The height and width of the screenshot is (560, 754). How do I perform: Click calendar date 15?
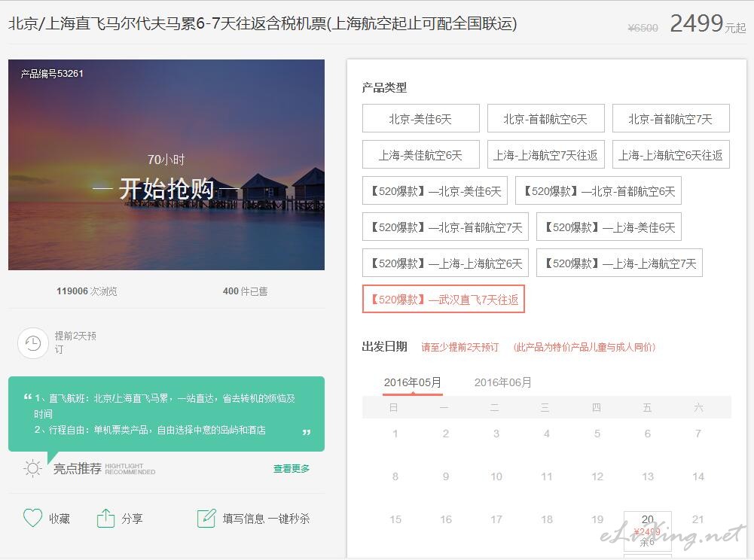(395, 519)
